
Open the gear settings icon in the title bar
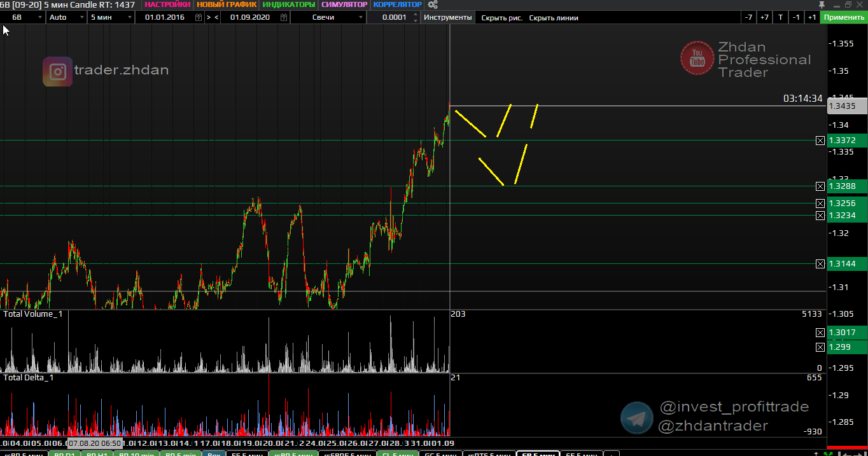click(433, 4)
